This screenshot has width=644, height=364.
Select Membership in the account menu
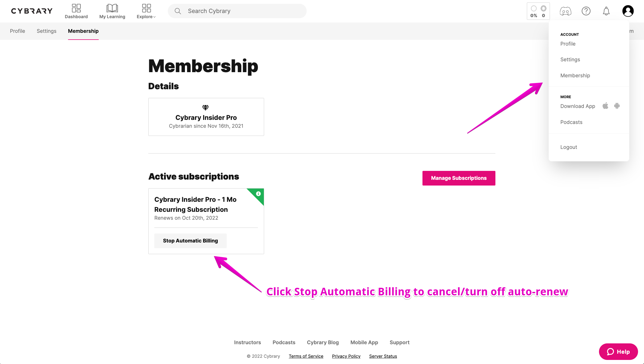575,75
